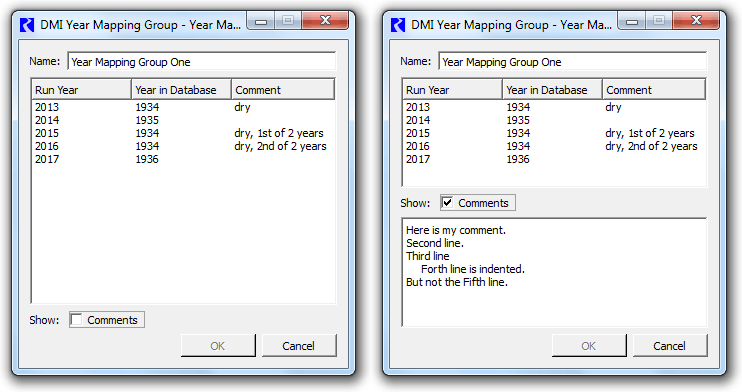Click database year 1936 cell in left window

147,159
